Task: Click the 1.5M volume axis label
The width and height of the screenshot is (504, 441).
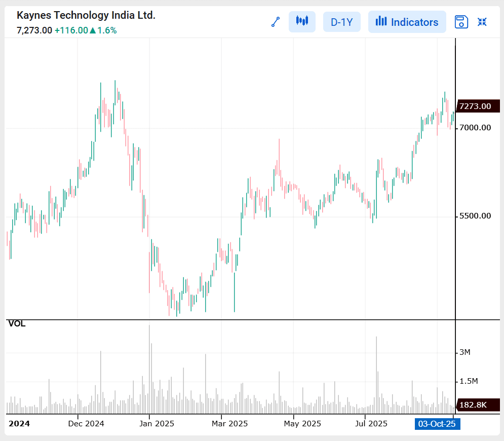Action: 469,381
